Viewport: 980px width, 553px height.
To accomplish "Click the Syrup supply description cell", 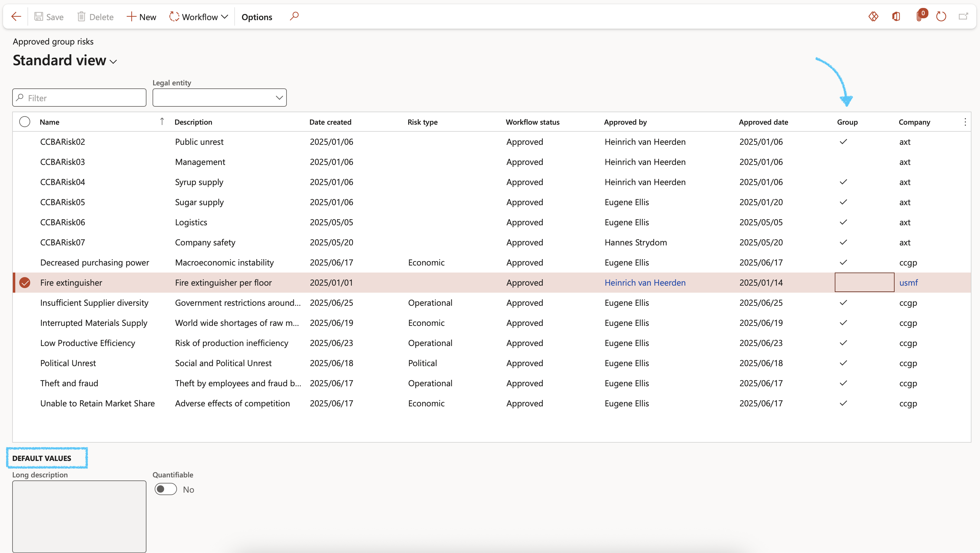I will coord(199,182).
